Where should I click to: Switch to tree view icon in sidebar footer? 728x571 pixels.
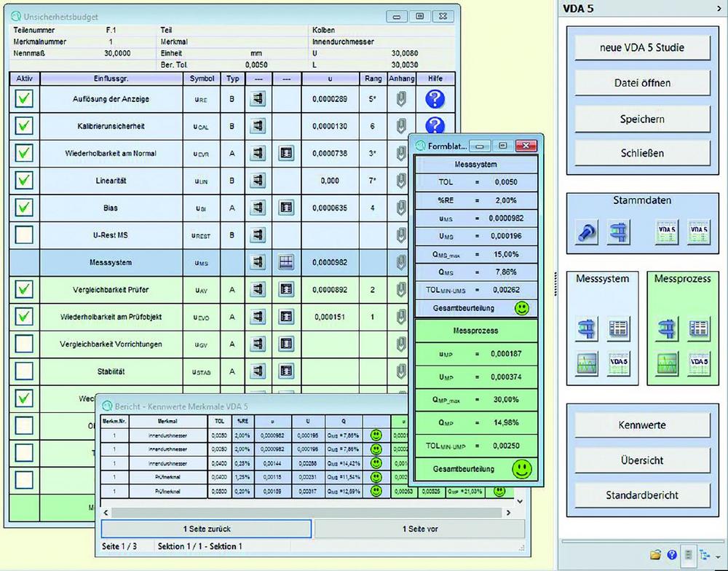click(x=704, y=555)
